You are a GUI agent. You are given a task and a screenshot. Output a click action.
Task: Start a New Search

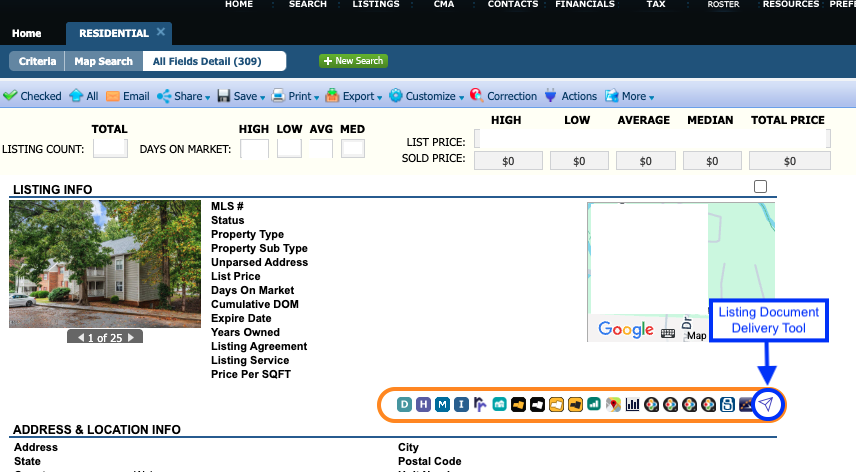coord(353,61)
